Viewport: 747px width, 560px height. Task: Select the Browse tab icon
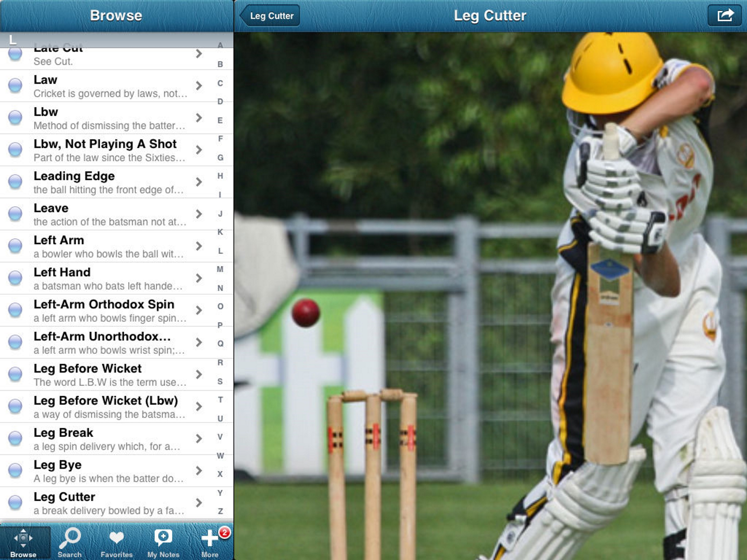(23, 539)
